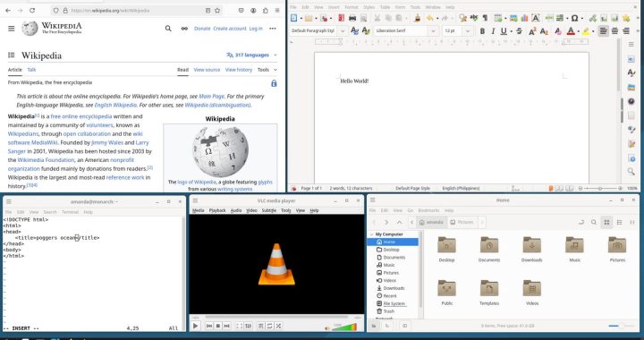Skip to previous media in VLC

coord(209,326)
